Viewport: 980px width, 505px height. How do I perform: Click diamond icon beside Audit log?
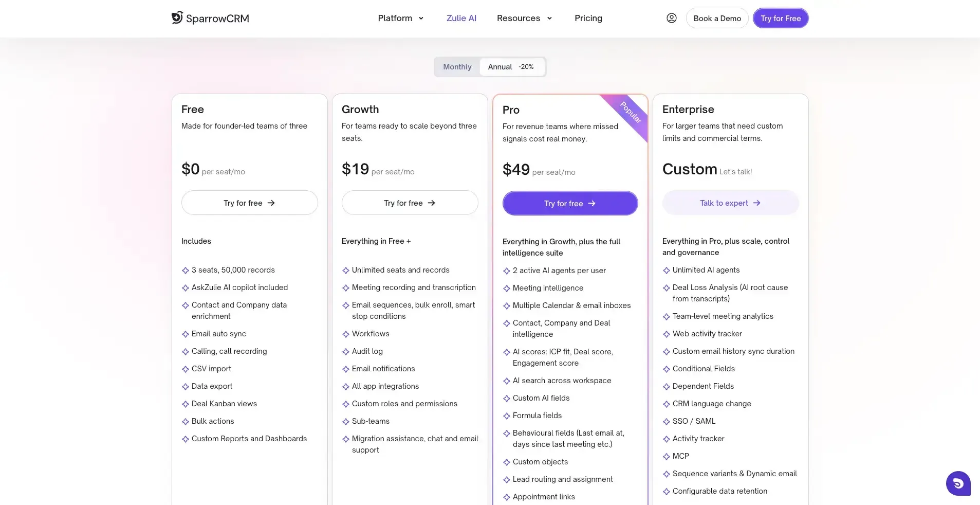(x=346, y=352)
